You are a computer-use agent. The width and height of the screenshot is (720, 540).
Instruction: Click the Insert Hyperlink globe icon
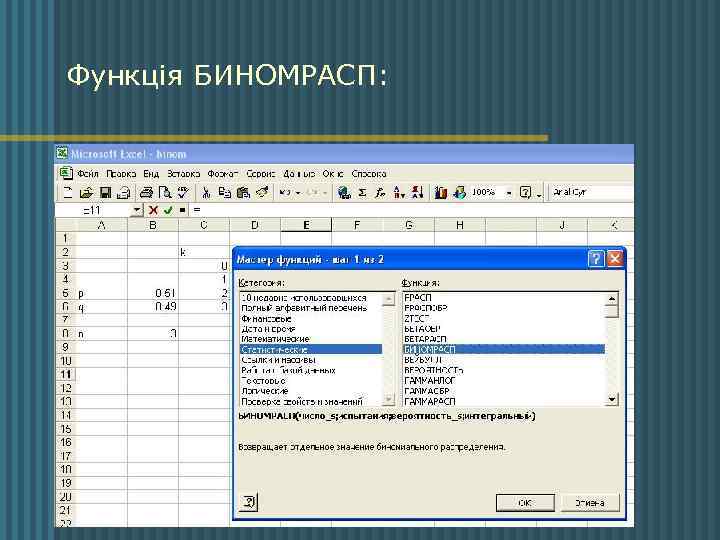343,192
